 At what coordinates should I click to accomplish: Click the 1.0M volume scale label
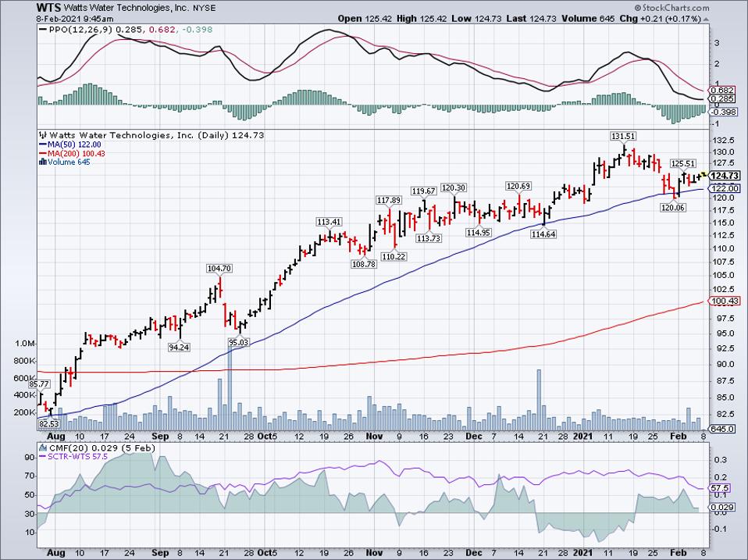[x=25, y=344]
